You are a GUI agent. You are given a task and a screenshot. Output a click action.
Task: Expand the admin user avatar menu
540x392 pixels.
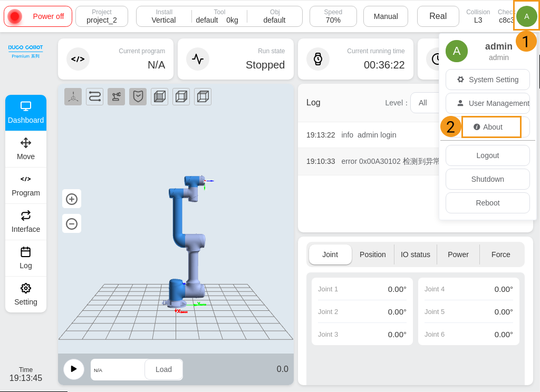click(526, 16)
